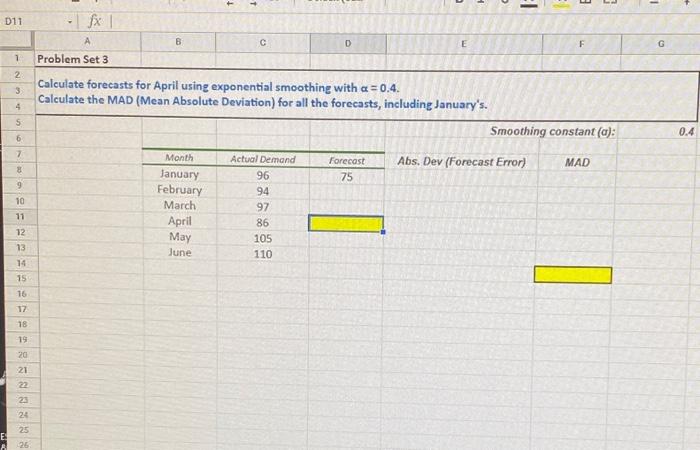The image size is (700, 450).
Task: Select the May cell
Action: pos(180,237)
